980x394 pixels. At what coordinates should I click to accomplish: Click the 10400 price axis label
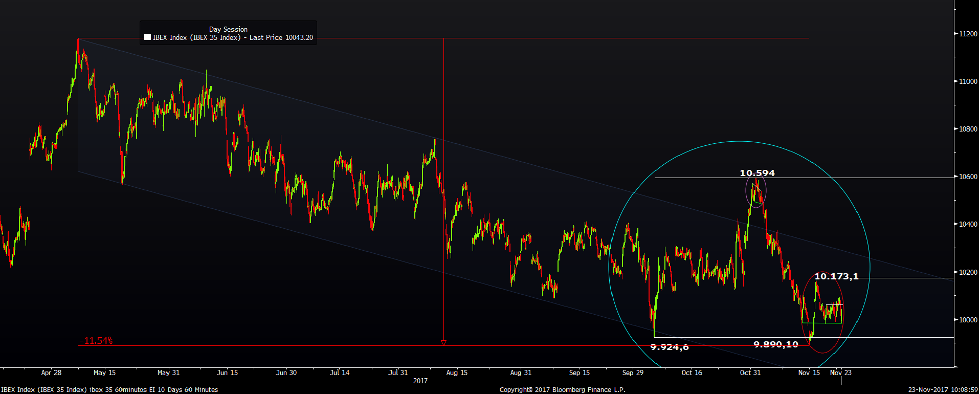tap(968, 224)
